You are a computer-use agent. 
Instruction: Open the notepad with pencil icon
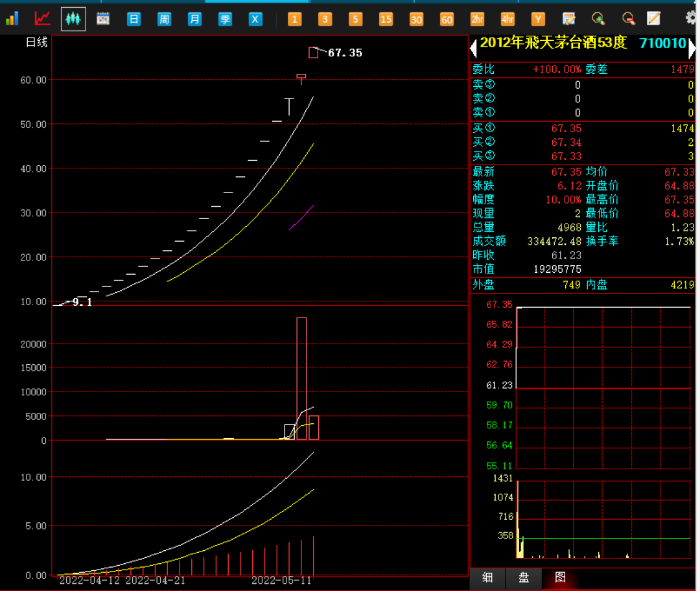[568, 19]
